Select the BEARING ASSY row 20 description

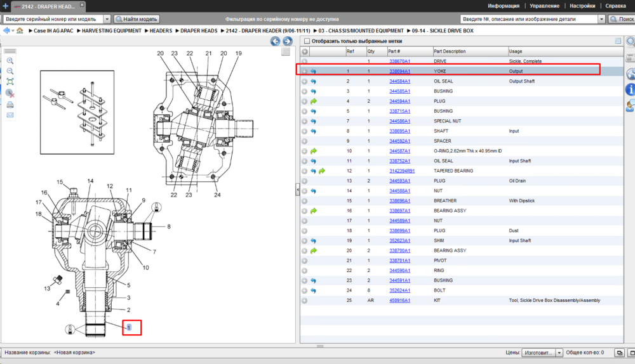pyautogui.click(x=450, y=250)
